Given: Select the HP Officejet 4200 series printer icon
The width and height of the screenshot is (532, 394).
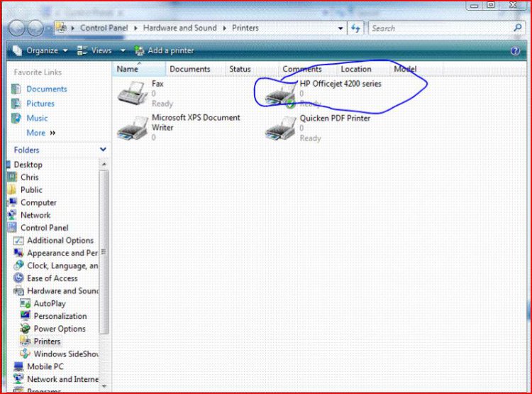Looking at the screenshot, I should (x=280, y=95).
